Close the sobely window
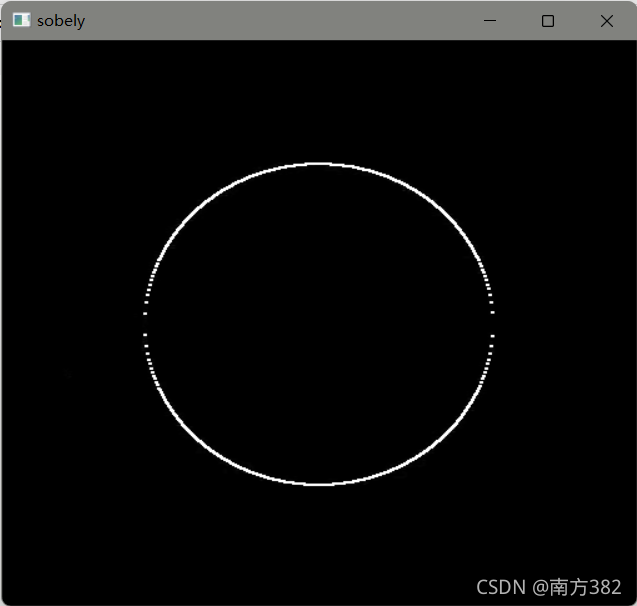Screen dimensions: 637x606 [607, 21]
